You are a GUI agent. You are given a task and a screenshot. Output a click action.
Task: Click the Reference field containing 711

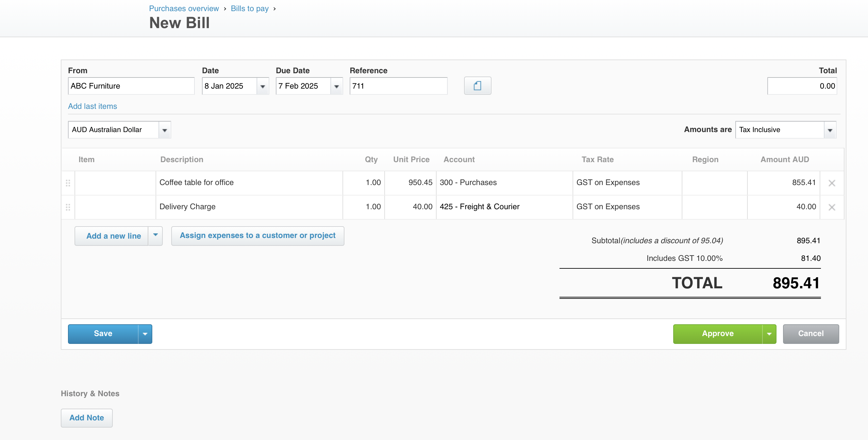point(398,86)
